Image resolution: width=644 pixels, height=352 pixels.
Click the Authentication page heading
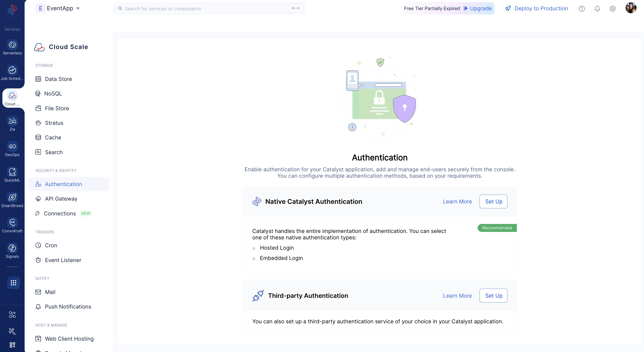(380, 157)
